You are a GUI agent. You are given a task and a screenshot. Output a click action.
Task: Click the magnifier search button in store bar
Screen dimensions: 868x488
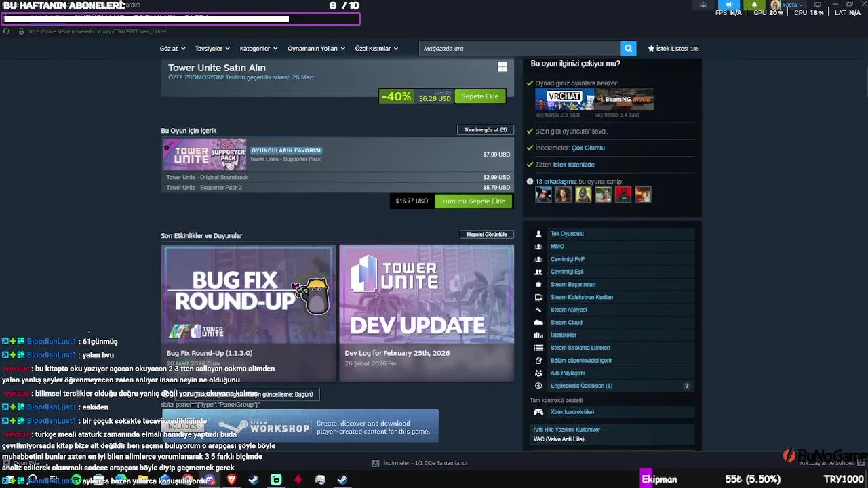click(x=629, y=49)
